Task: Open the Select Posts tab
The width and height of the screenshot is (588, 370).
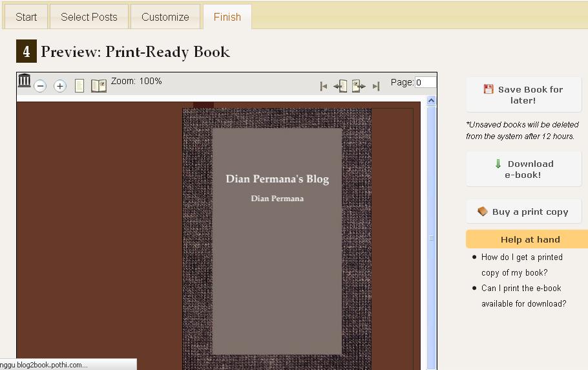Action: coord(89,17)
